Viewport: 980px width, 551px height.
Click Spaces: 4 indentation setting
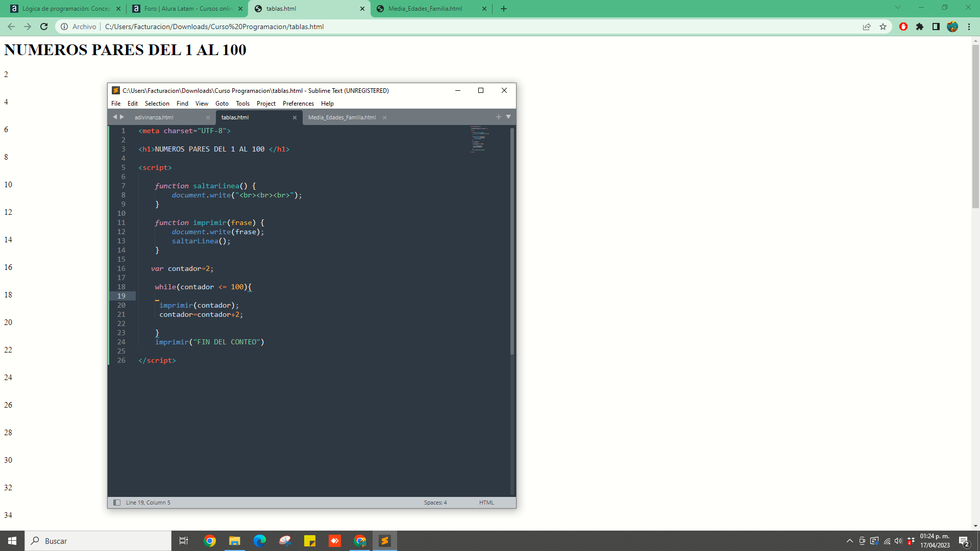click(435, 503)
